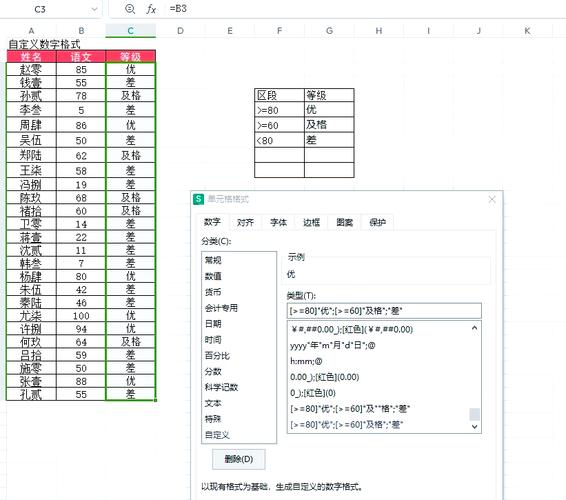Click the WPS S logo icon in dialog title
Screen dimensions: 566x500
[x=199, y=199]
